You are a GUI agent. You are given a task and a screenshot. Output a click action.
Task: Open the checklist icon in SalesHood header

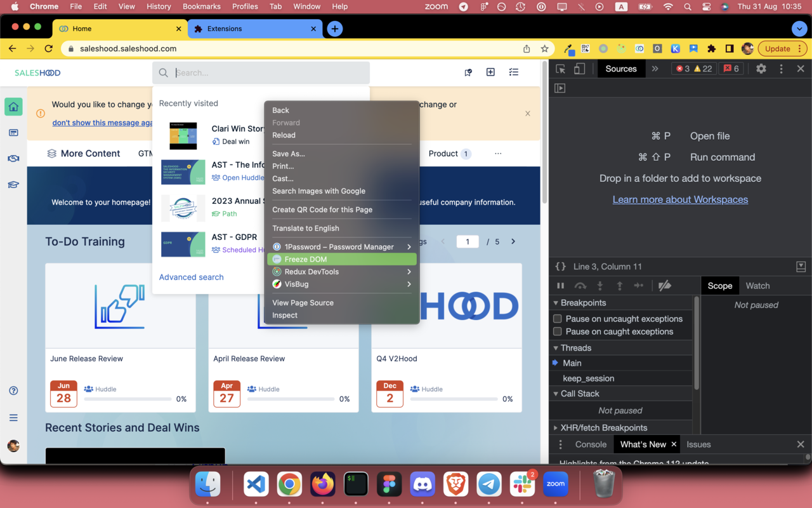[x=514, y=72]
